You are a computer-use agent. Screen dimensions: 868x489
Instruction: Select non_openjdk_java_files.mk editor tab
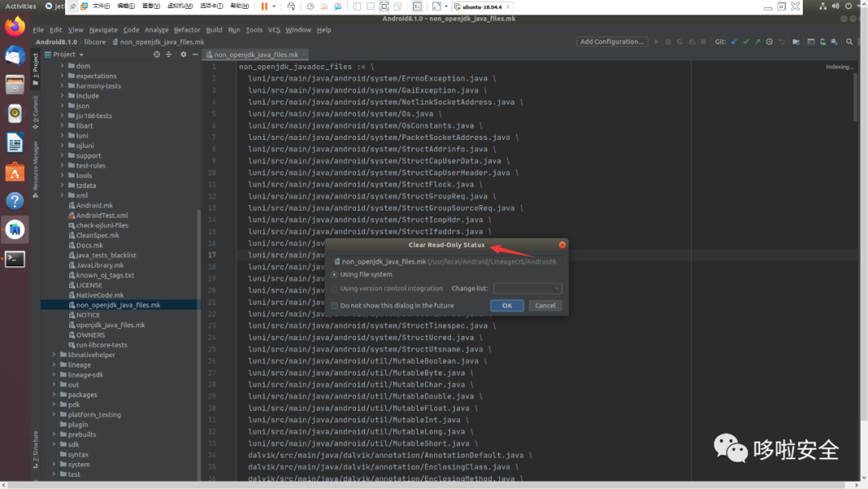pos(256,54)
